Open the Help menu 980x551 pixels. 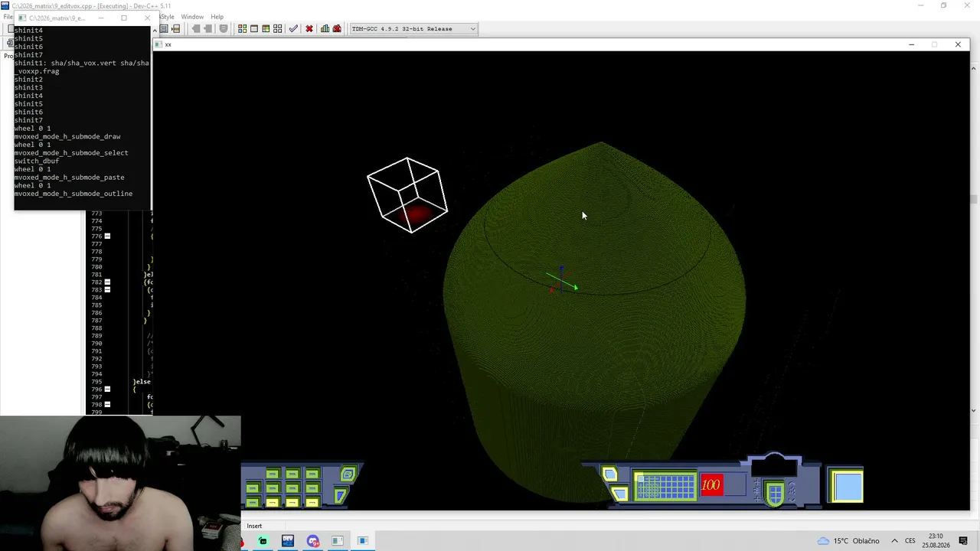(x=217, y=17)
